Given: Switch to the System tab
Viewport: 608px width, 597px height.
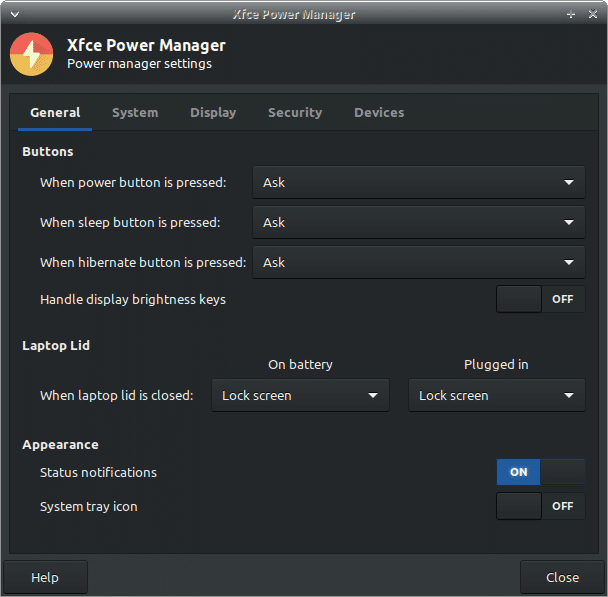Looking at the screenshot, I should pos(135,113).
